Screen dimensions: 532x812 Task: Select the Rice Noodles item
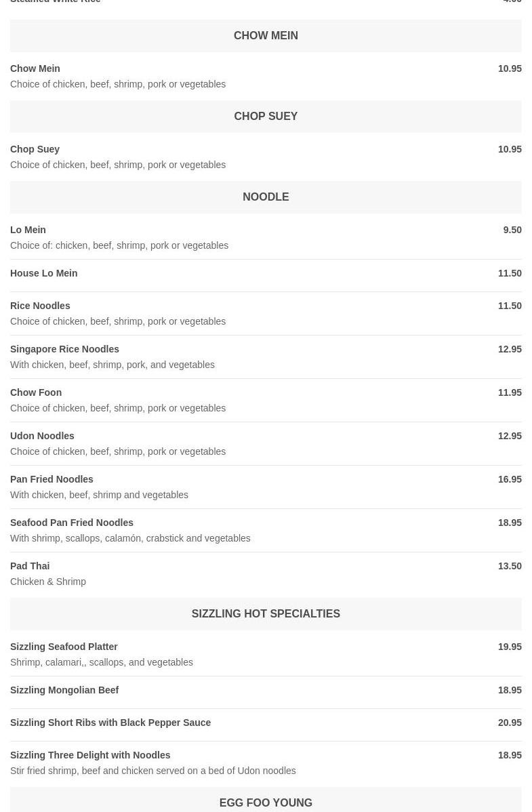point(40,306)
